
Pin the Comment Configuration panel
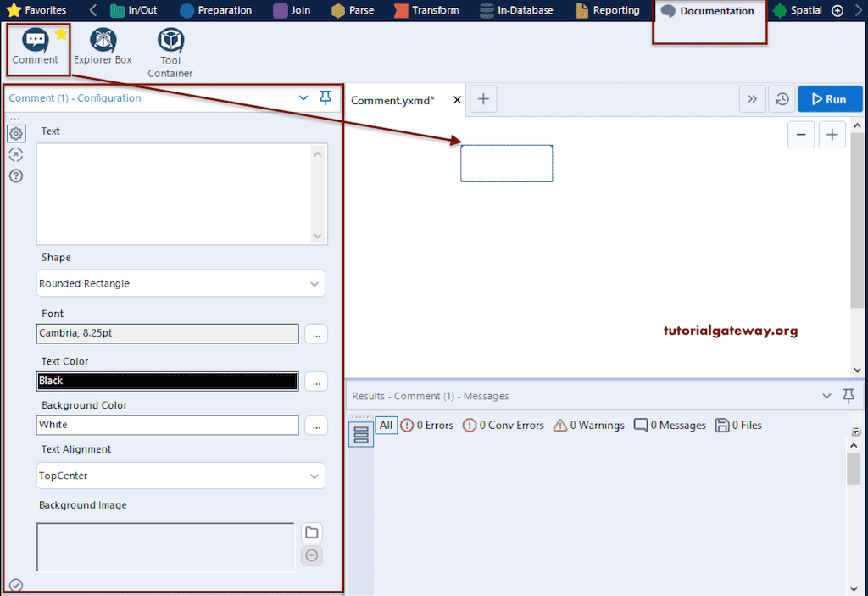(325, 97)
